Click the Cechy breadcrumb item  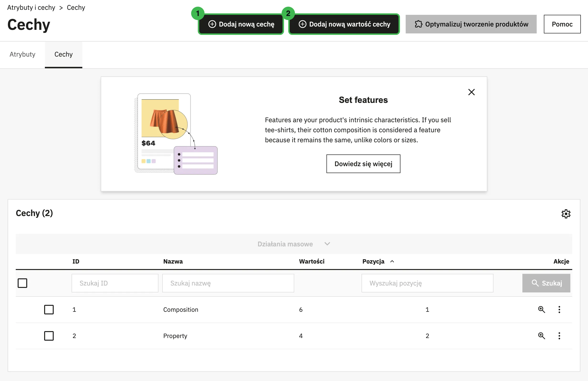click(76, 7)
